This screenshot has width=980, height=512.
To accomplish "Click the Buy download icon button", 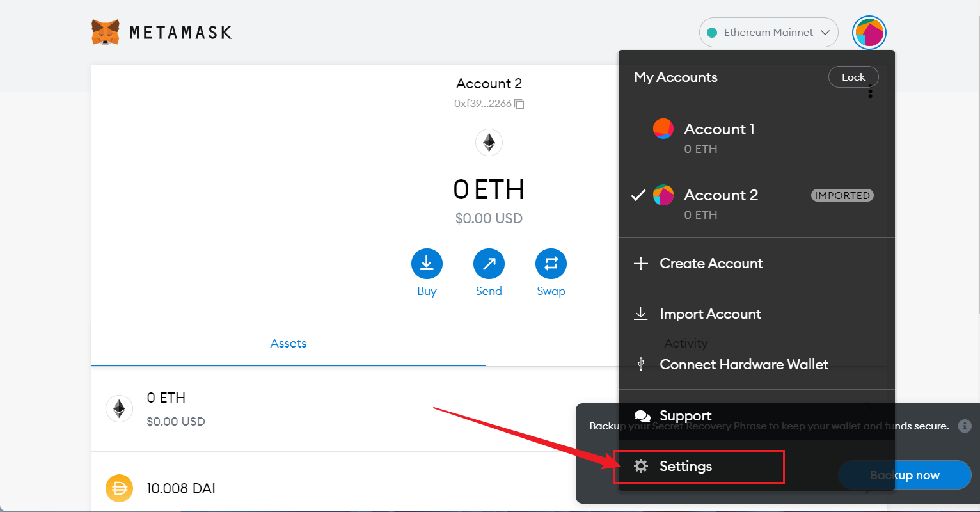I will [x=427, y=264].
